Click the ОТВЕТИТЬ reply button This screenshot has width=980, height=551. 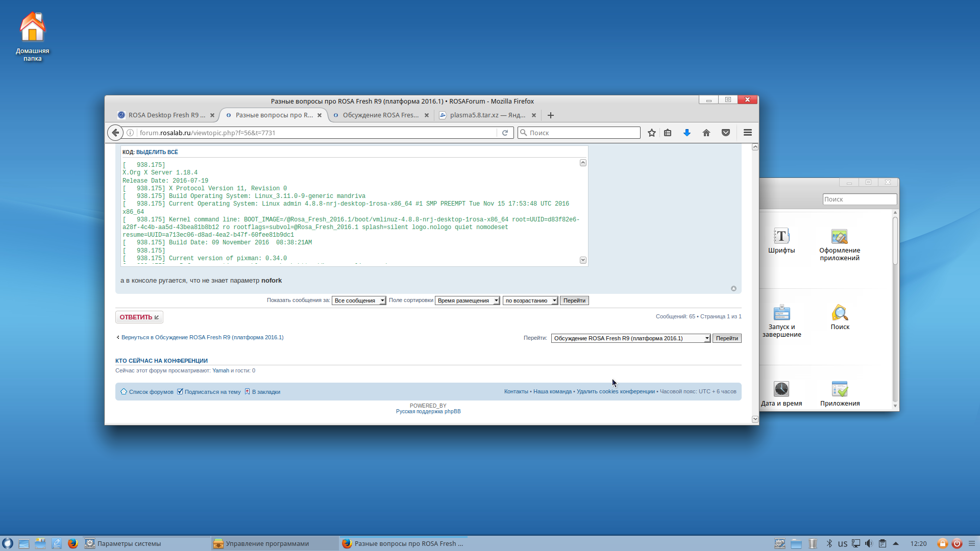(139, 317)
